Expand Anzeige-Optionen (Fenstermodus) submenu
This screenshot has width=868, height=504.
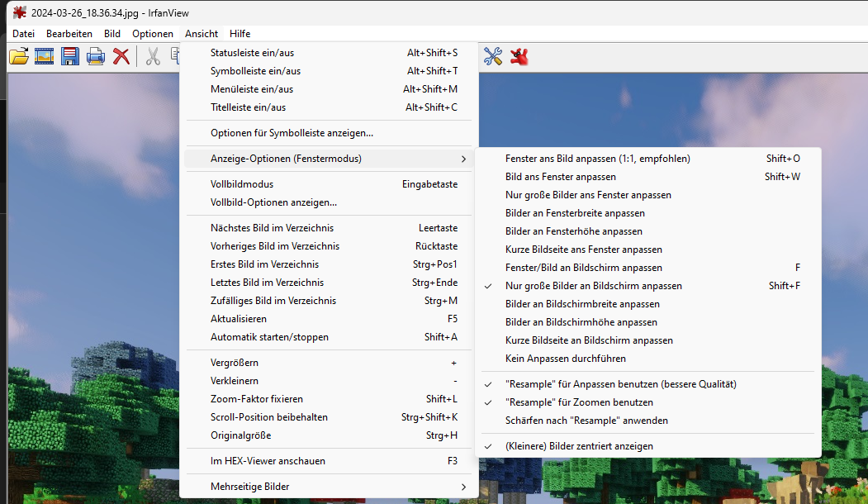tap(329, 159)
